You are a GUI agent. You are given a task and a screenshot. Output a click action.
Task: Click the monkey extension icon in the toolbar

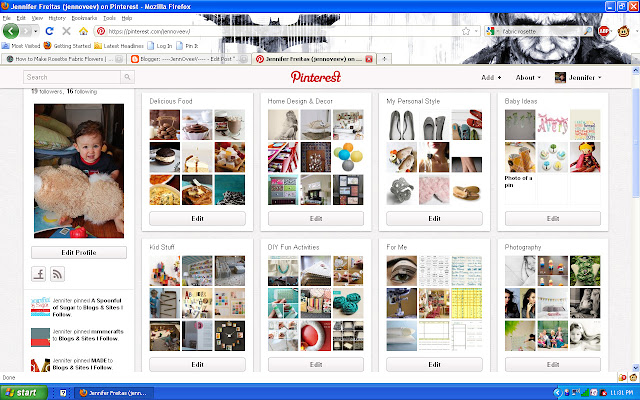623,31
